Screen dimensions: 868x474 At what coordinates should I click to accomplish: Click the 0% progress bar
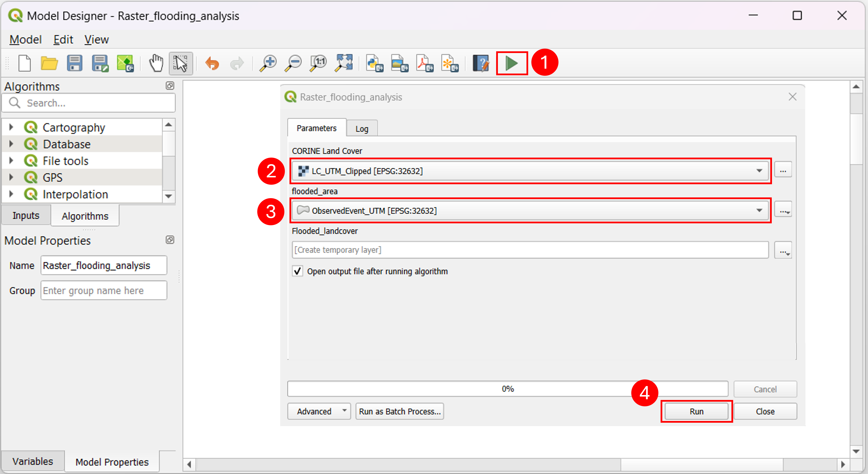click(x=507, y=389)
